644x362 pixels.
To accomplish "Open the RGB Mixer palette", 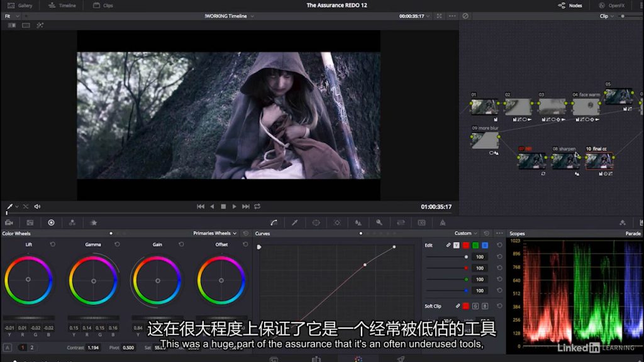I will coord(72,222).
